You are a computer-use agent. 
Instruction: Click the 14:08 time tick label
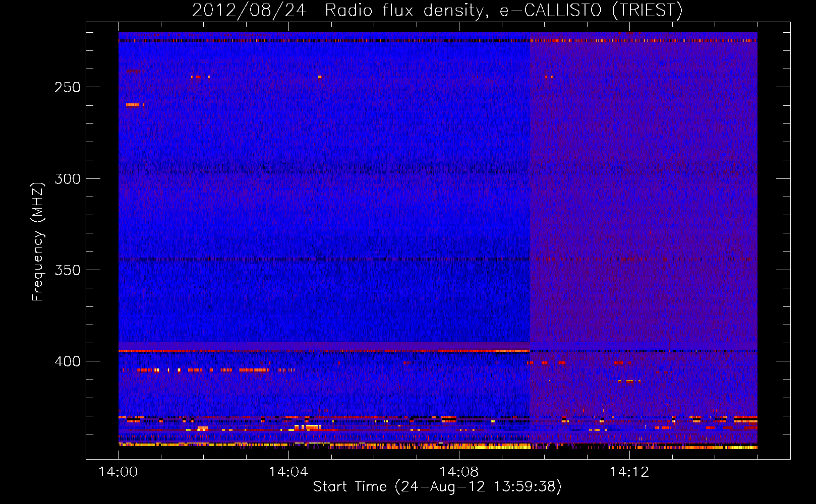pos(459,472)
